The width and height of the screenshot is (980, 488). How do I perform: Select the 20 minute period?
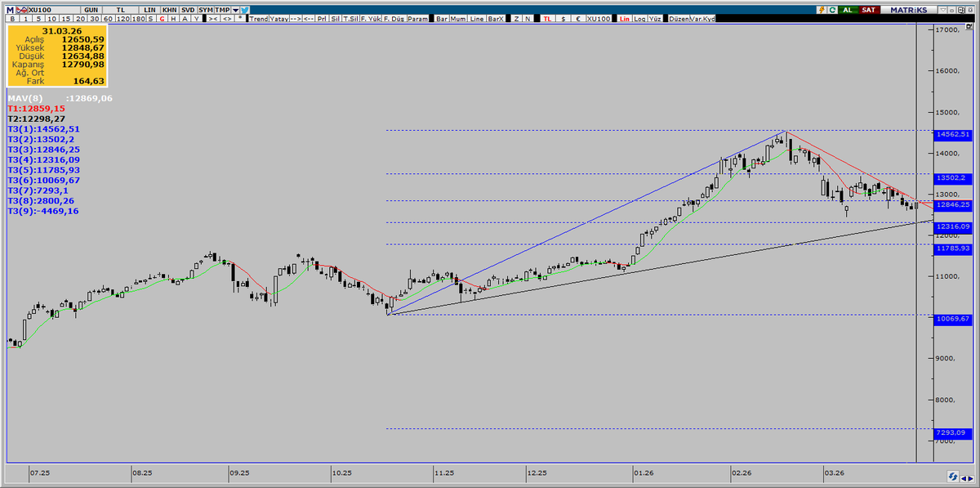81,18
